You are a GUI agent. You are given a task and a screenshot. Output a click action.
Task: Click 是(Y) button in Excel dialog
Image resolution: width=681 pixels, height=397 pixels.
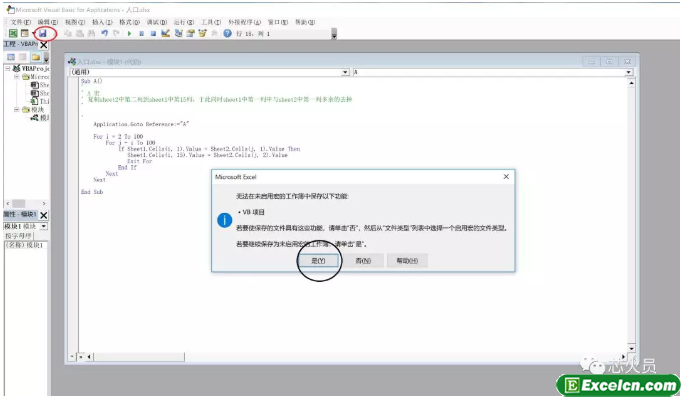[x=318, y=261]
